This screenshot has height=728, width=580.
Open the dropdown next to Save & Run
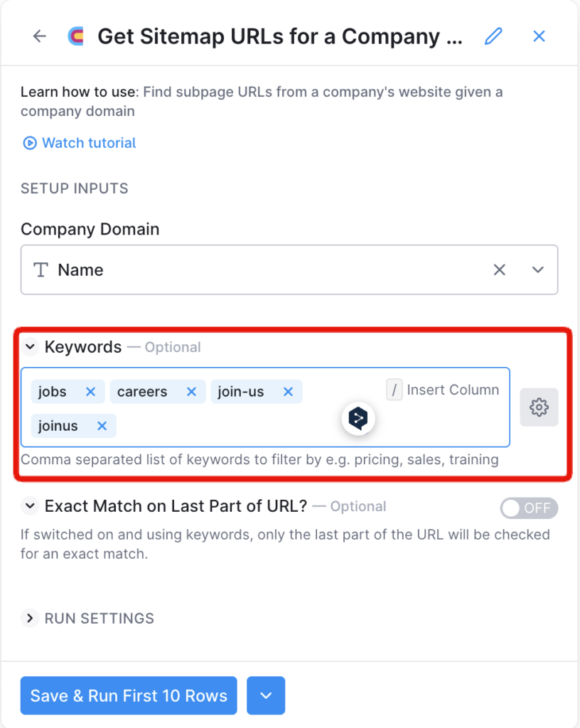coord(266,695)
